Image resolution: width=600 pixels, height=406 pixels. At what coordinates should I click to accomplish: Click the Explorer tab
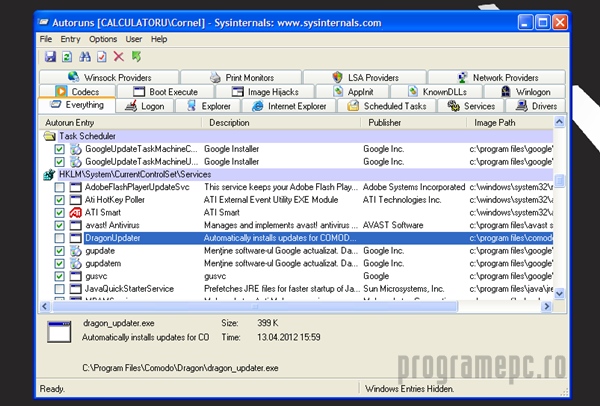(208, 106)
